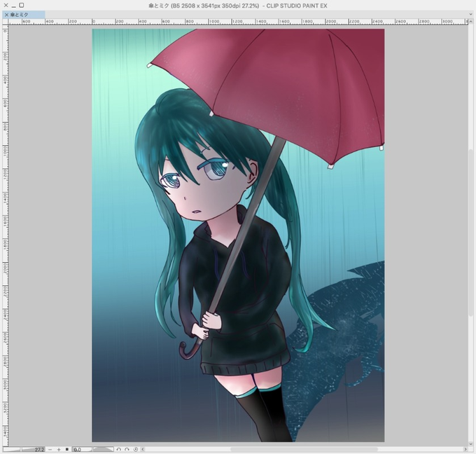The image size is (476, 454).
Task: Click the vertical ruler at left
Action: pos(5,235)
